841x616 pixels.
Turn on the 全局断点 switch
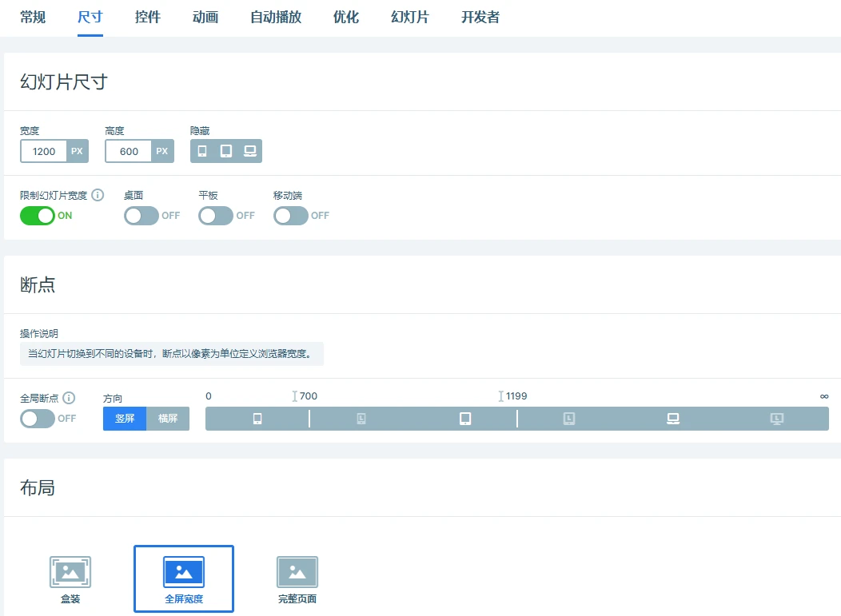click(x=38, y=419)
